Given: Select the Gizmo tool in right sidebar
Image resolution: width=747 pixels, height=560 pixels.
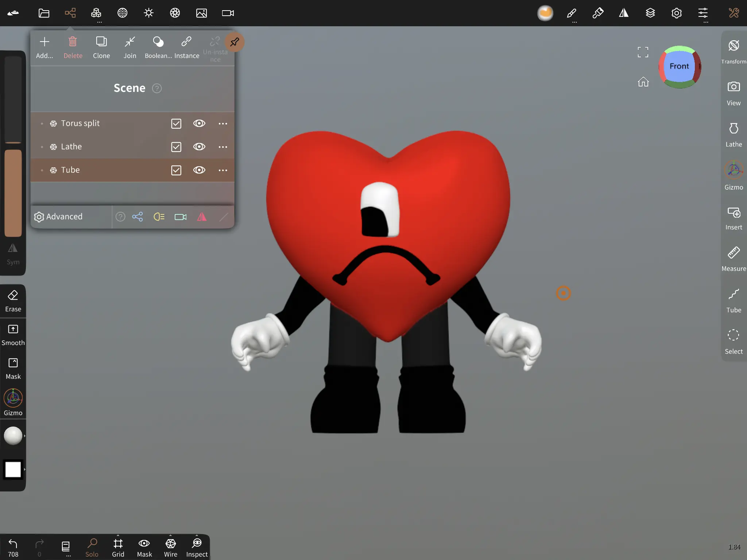Looking at the screenshot, I should pyautogui.click(x=734, y=176).
